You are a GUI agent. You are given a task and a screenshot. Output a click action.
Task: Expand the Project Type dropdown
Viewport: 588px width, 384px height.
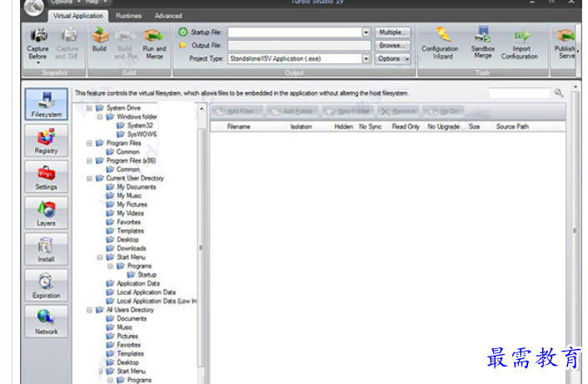point(366,59)
